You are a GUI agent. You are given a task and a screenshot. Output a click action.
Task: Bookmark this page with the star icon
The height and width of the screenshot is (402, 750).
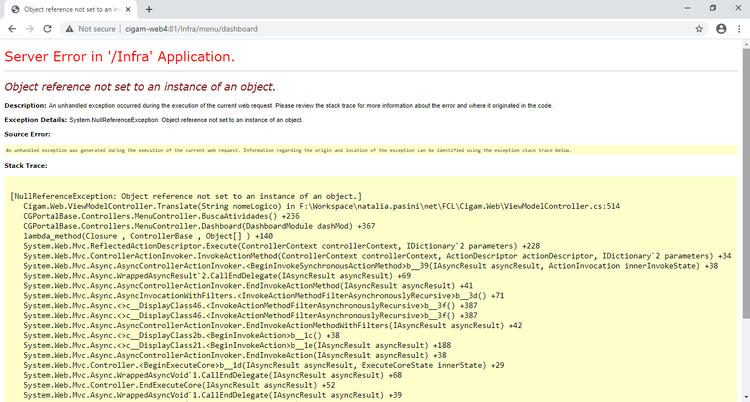(x=699, y=29)
